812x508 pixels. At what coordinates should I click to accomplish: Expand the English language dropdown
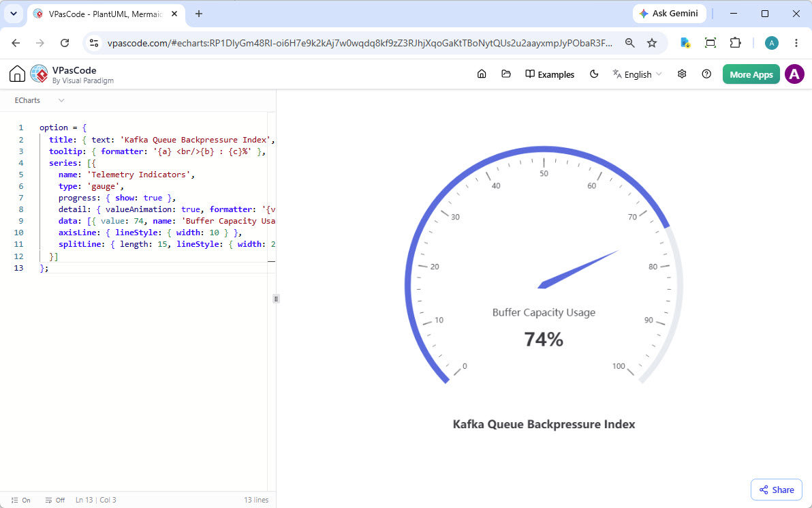pos(637,74)
